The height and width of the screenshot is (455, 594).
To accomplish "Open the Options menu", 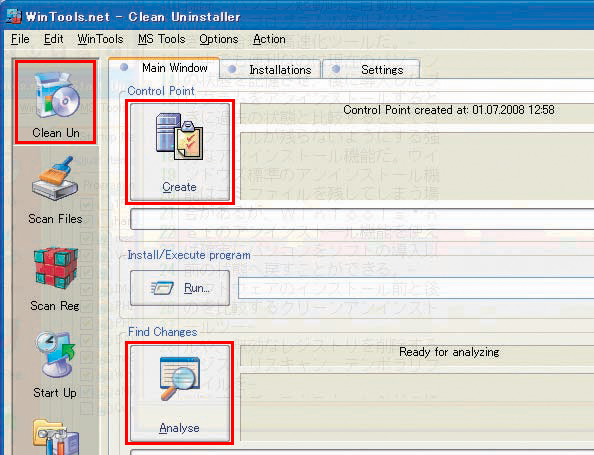I will coord(219,39).
